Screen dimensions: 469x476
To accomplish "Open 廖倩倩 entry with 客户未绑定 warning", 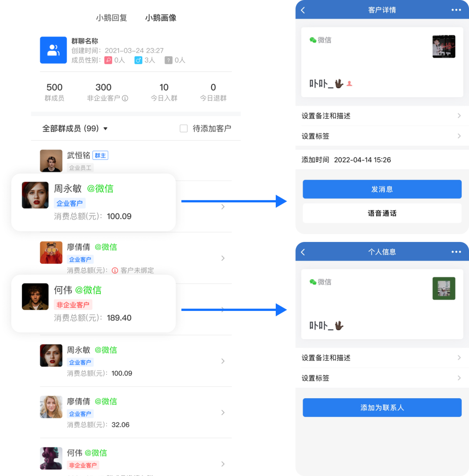I will tap(135, 258).
